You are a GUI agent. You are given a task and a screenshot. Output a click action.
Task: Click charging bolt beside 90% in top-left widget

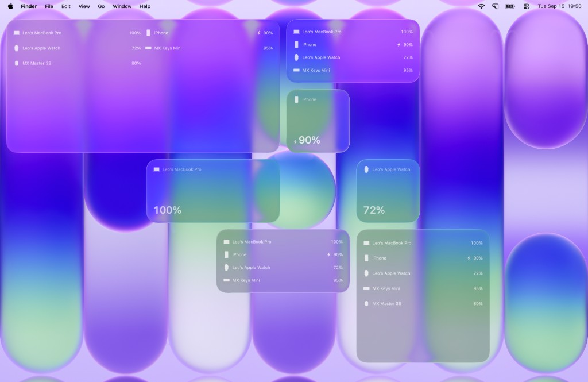click(x=259, y=33)
